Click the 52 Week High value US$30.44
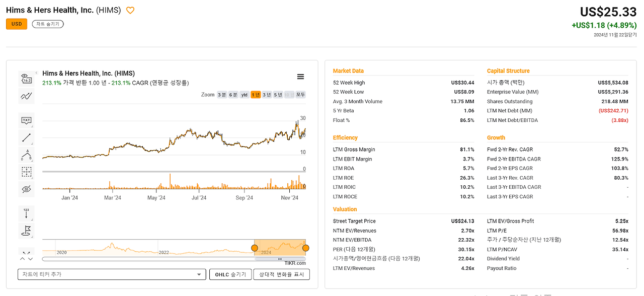 click(462, 83)
